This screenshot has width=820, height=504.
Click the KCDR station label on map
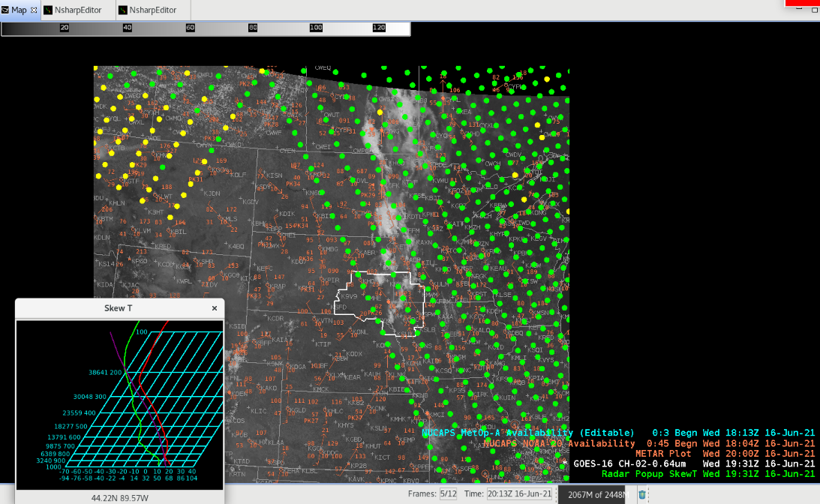coord(275,318)
